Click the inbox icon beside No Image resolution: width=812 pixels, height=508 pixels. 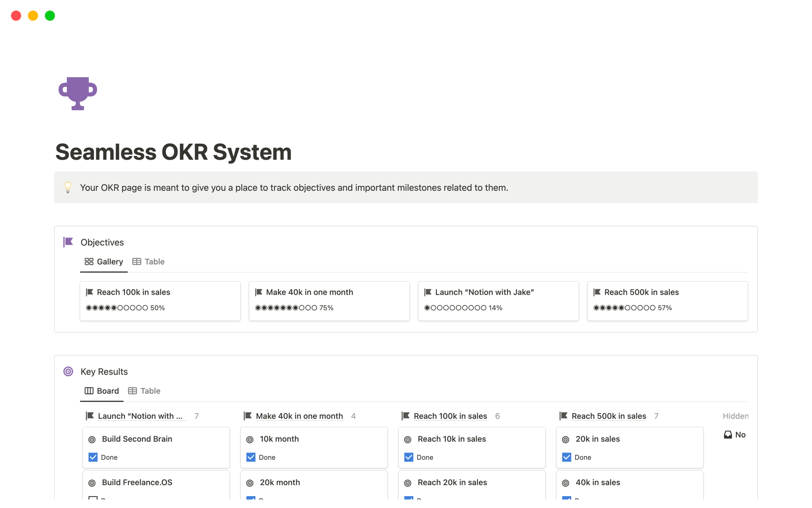tap(727, 435)
